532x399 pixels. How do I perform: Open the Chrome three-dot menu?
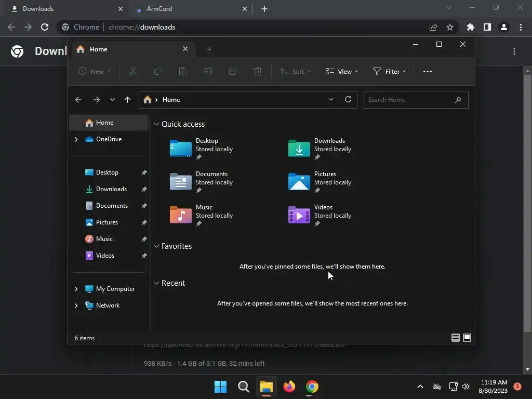click(x=521, y=27)
